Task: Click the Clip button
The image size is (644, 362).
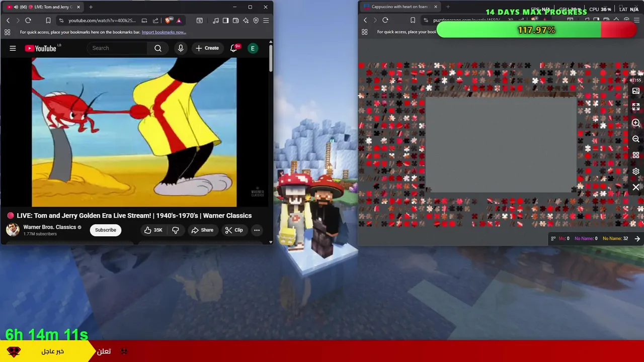Action: (234, 230)
